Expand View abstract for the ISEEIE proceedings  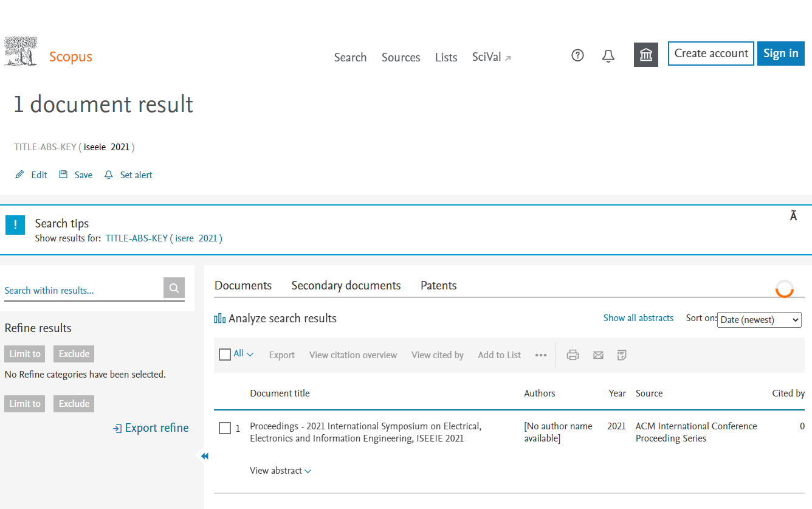pyautogui.click(x=280, y=471)
